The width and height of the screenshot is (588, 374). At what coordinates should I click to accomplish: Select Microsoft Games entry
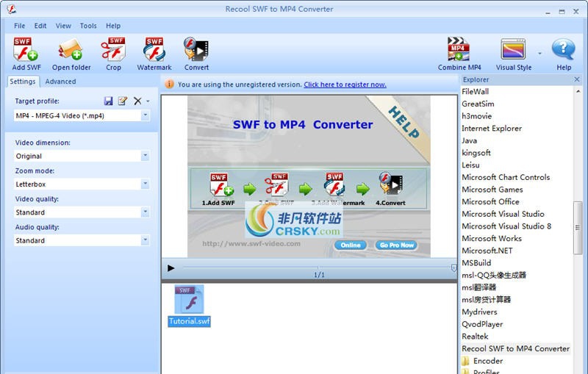point(492,190)
